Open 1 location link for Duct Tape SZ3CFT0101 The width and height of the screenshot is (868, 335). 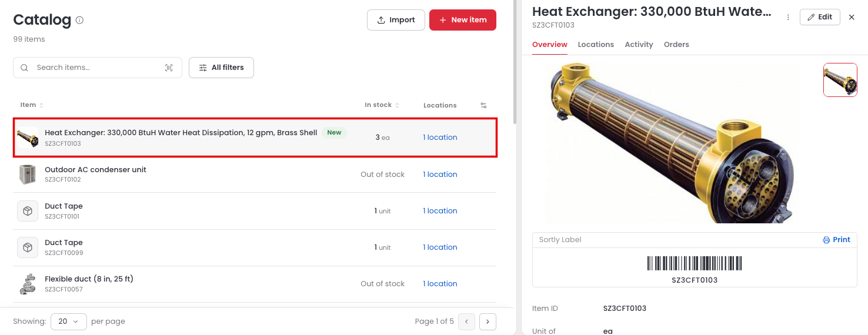tap(440, 211)
